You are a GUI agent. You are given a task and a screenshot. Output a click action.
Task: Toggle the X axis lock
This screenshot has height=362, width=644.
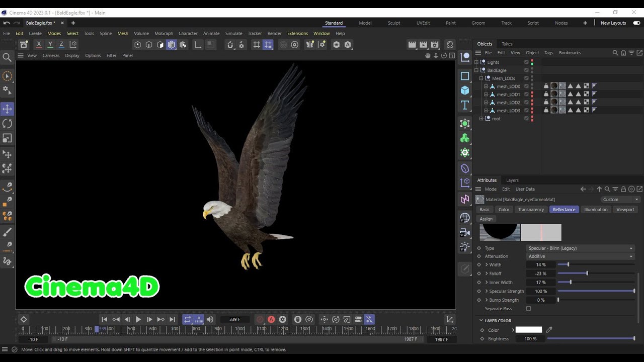[x=39, y=45]
